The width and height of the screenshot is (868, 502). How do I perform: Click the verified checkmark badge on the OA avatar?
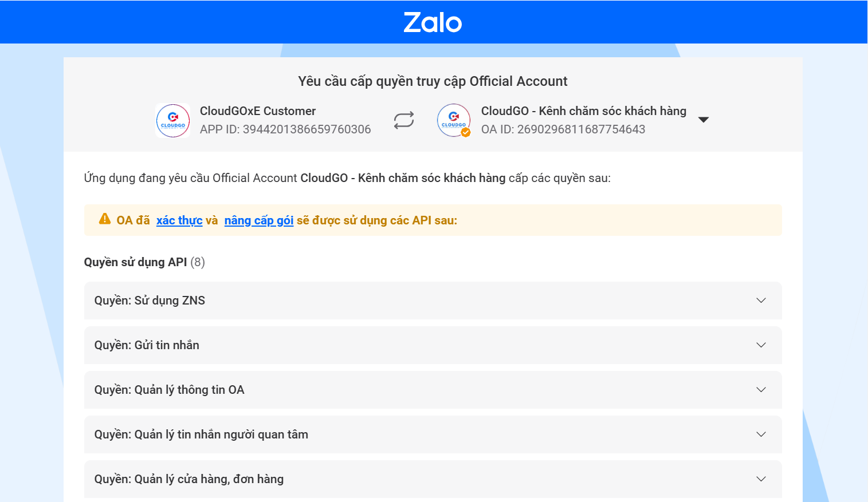tap(465, 132)
